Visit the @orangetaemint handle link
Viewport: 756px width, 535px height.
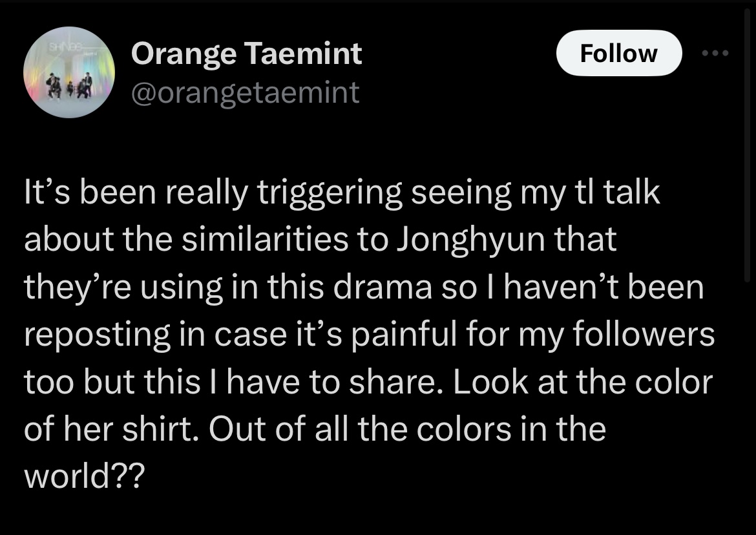click(246, 92)
